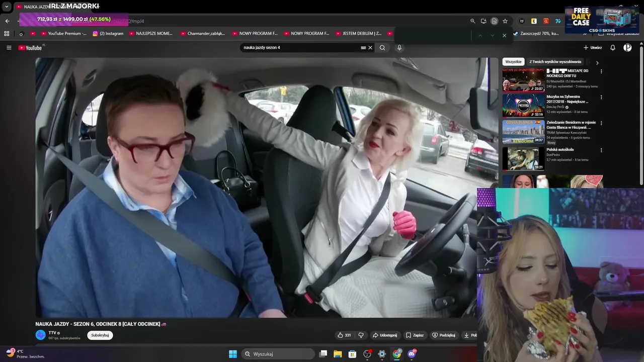Save the video with Zapisz

click(x=415, y=335)
